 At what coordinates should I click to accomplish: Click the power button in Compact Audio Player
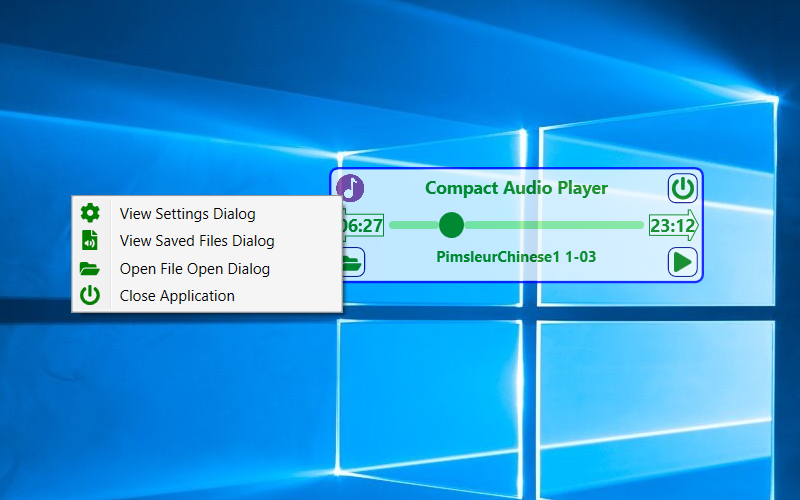pos(683,188)
